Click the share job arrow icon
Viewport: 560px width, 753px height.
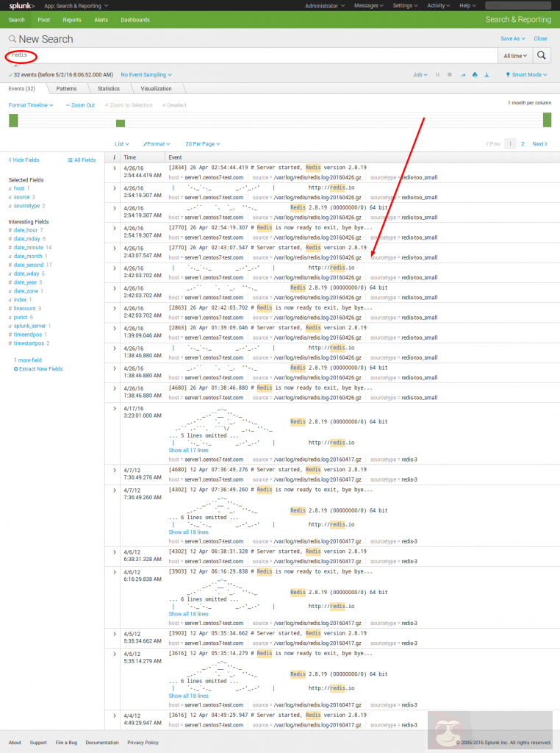tap(463, 75)
